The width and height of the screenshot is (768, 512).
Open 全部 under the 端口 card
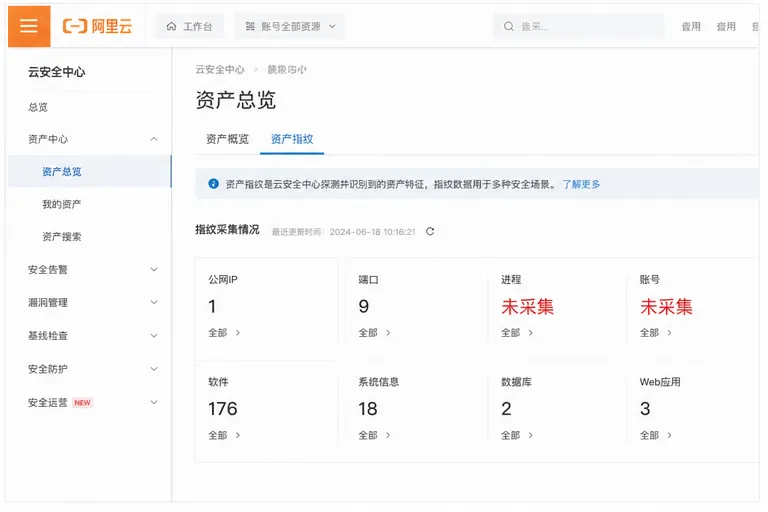(x=374, y=333)
